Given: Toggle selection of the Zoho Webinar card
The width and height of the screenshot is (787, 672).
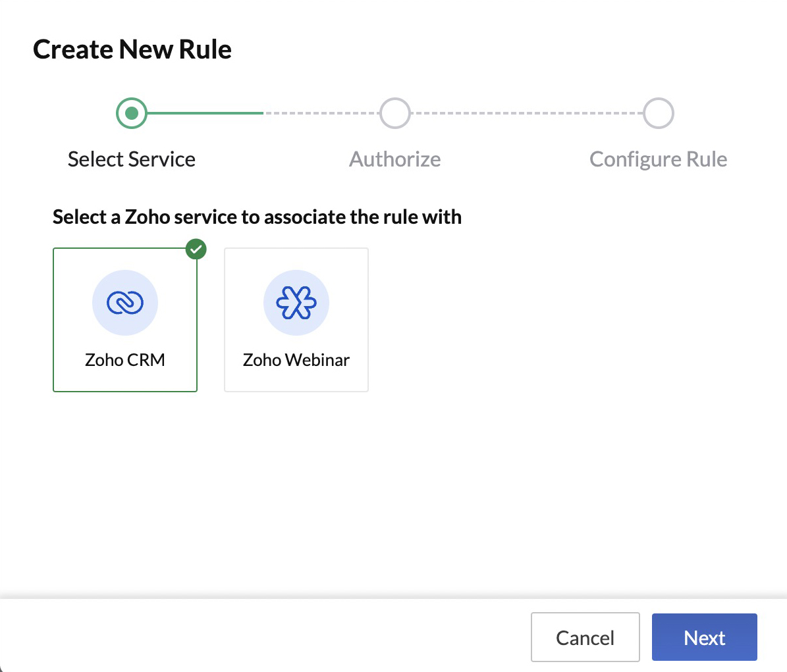Looking at the screenshot, I should coord(296,320).
